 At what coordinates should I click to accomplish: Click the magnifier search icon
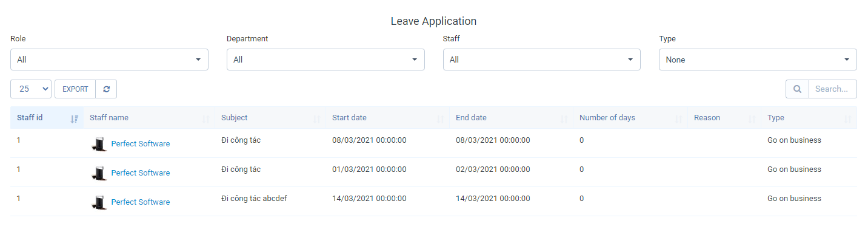click(797, 89)
